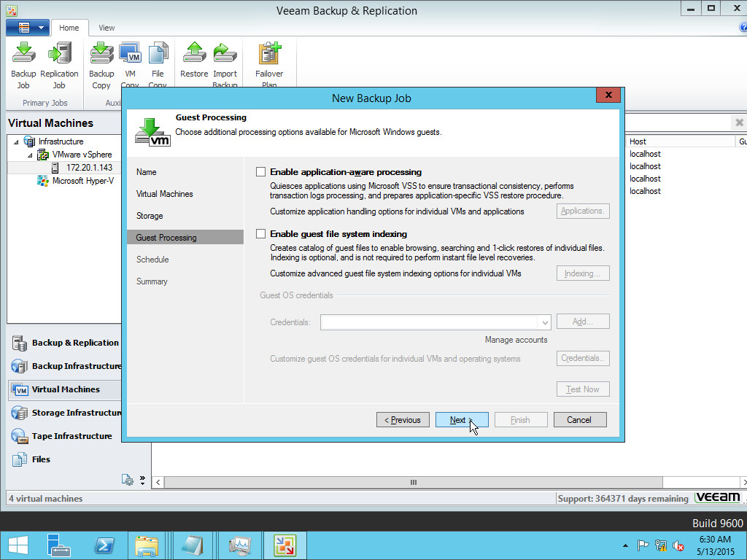The width and height of the screenshot is (747, 560).
Task: Switch to the View ribbon tab
Action: [x=107, y=28]
